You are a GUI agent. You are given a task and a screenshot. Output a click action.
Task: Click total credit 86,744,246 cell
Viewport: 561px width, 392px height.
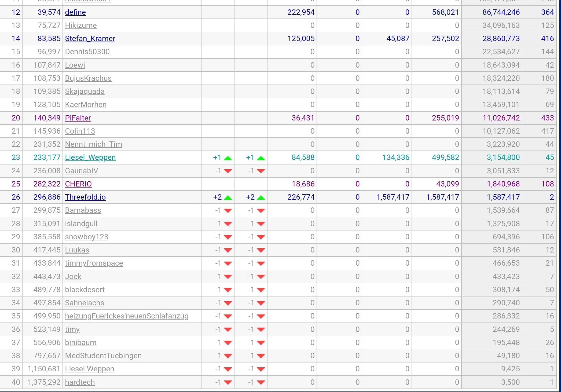coord(501,12)
